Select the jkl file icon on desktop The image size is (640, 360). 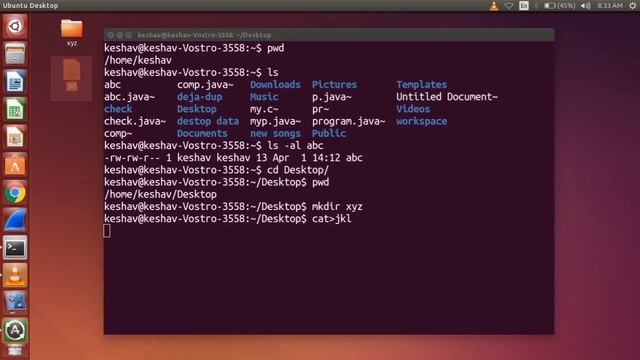tap(71, 78)
